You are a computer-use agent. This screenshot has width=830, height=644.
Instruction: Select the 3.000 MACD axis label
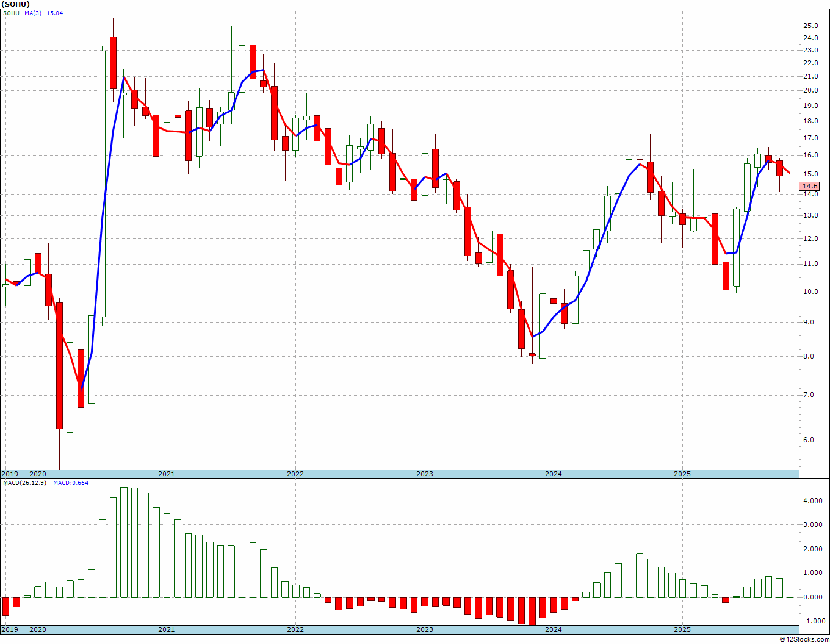[812, 524]
